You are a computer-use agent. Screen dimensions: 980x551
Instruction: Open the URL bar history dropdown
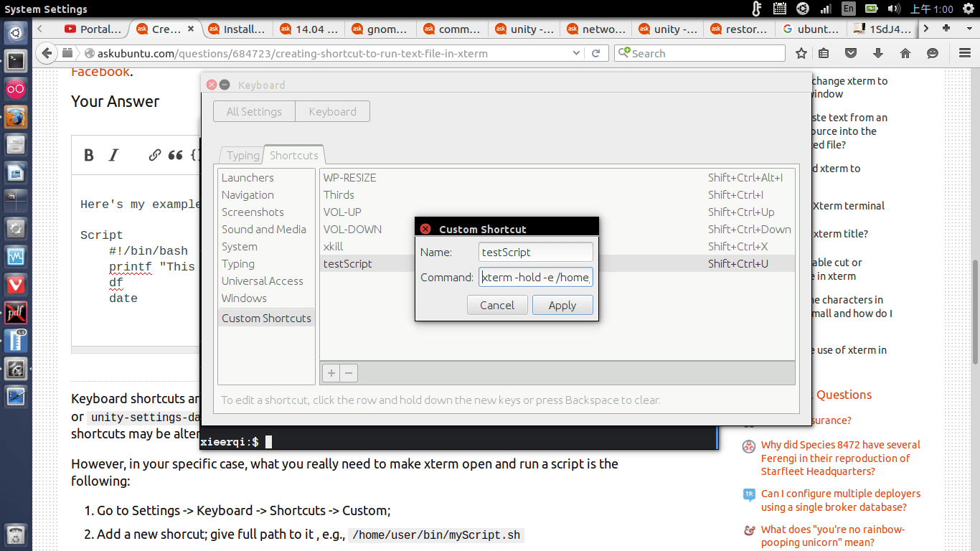click(575, 53)
